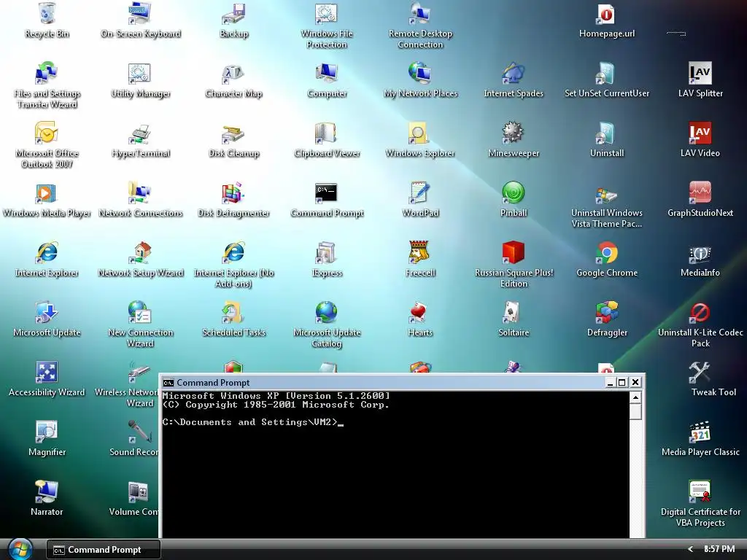The width and height of the screenshot is (747, 560).
Task: Select the LAV Splitter icon
Action: point(700,74)
